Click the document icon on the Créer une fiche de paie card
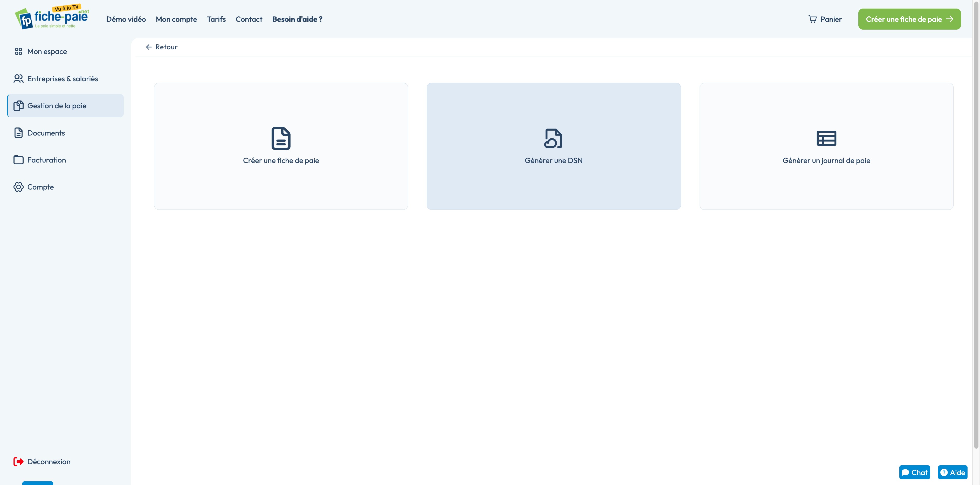 [x=281, y=138]
